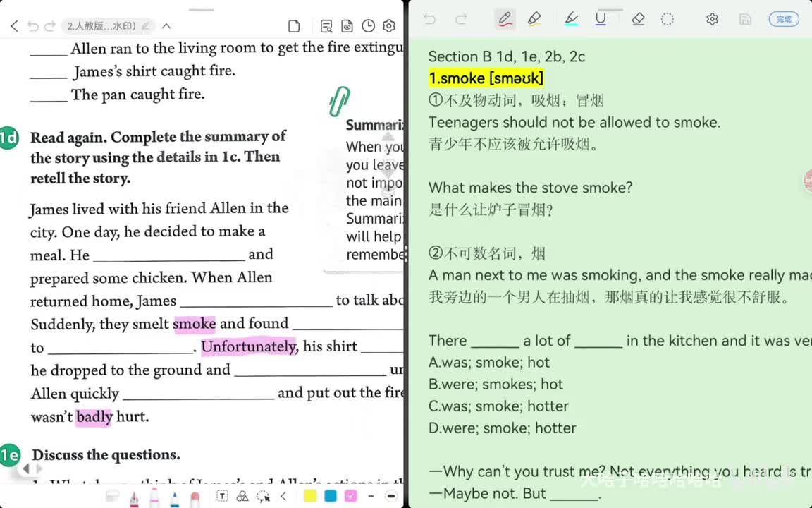This screenshot has height=508, width=812.
Task: Click the line 是什么让炉子冒烟？
Action: [x=491, y=210]
